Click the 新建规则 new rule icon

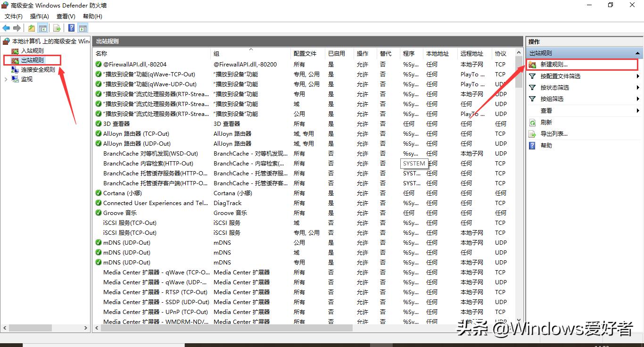(532, 65)
